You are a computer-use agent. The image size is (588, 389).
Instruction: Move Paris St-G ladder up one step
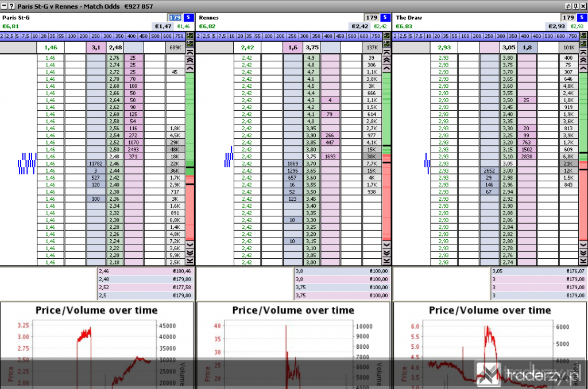pos(189,68)
